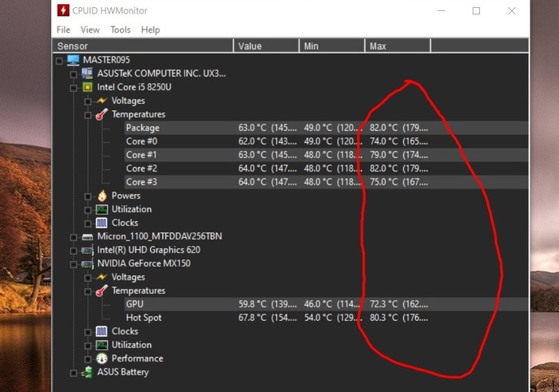Image resolution: width=559 pixels, height=392 pixels.
Task: Expand the CPU Voltages node
Action: (x=88, y=101)
